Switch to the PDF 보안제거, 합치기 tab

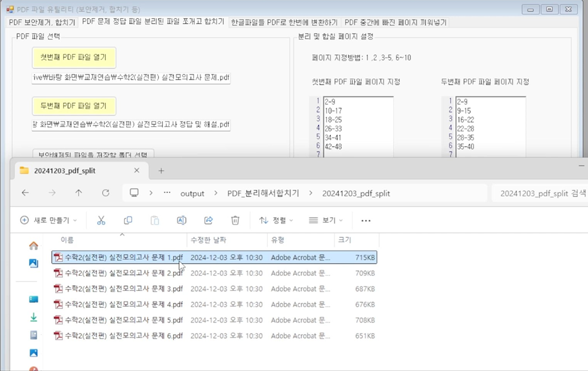[x=42, y=22]
